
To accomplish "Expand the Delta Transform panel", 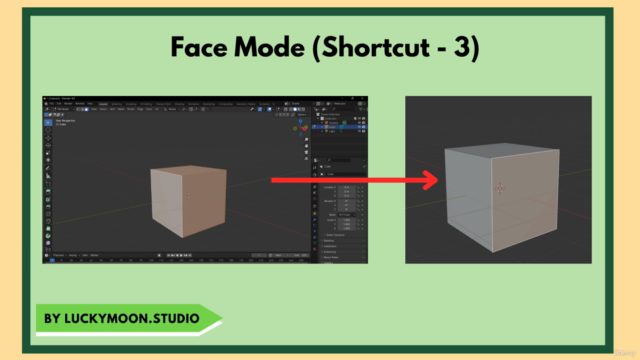I will click(336, 235).
